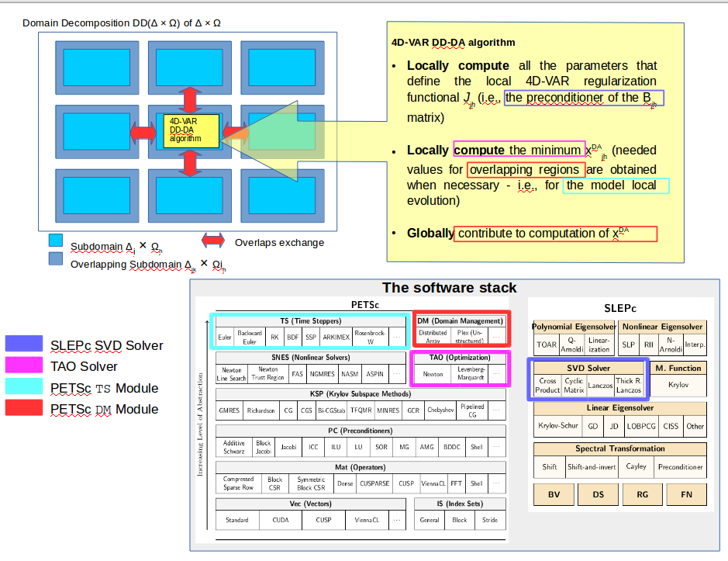Click the Overlaps exchange legend arrow
728x561 pixels.
213,242
